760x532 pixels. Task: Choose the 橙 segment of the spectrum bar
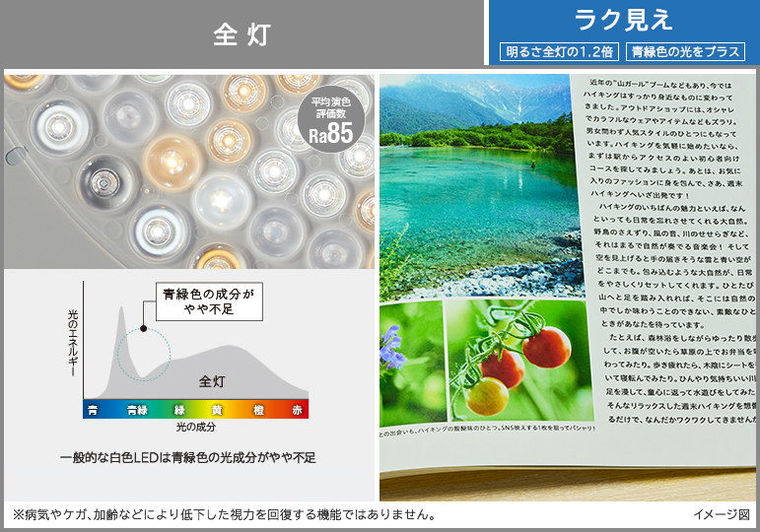tap(258, 409)
